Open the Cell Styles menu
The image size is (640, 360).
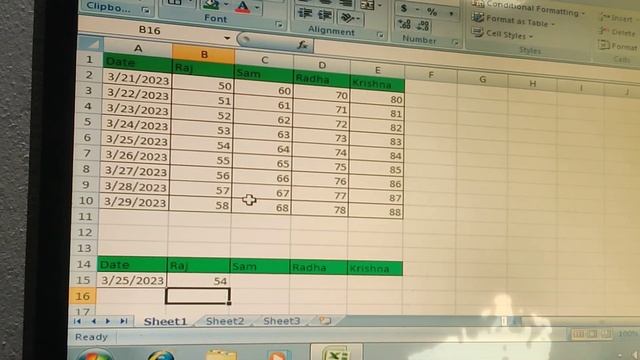[x=503, y=34]
